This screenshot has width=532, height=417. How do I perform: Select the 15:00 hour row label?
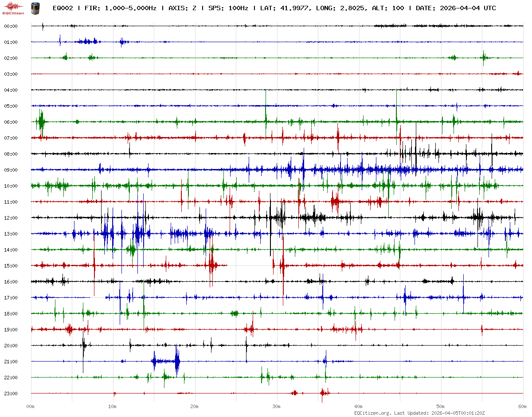(x=11, y=266)
